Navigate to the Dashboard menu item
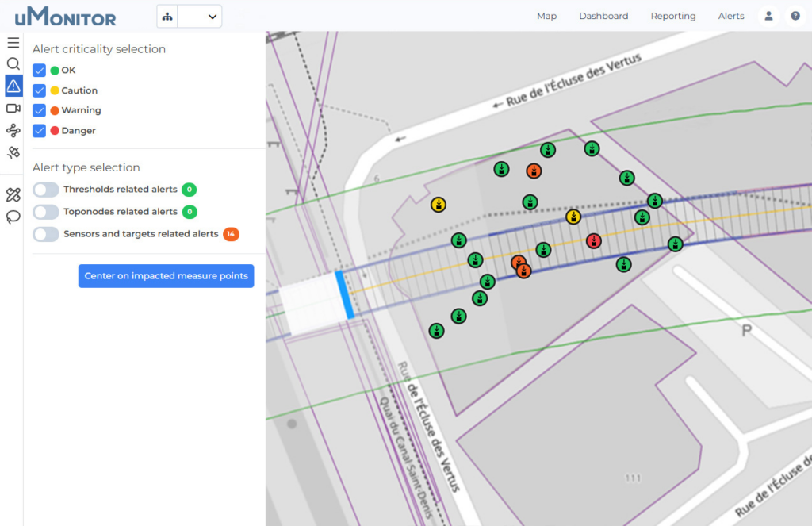 [x=603, y=16]
